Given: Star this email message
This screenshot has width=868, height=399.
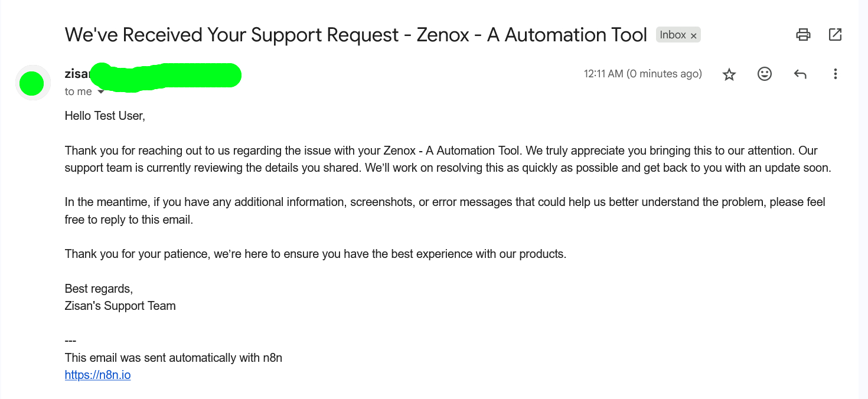Looking at the screenshot, I should click(x=729, y=74).
